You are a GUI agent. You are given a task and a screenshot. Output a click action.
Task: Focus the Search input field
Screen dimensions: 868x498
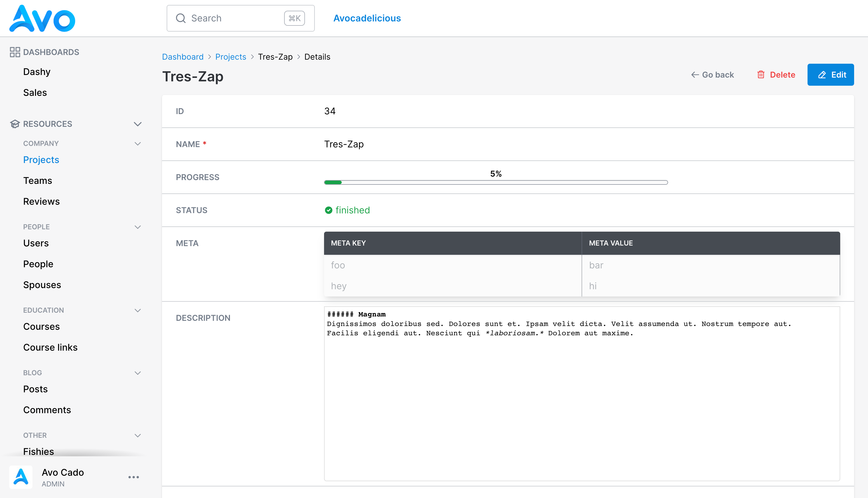point(240,18)
